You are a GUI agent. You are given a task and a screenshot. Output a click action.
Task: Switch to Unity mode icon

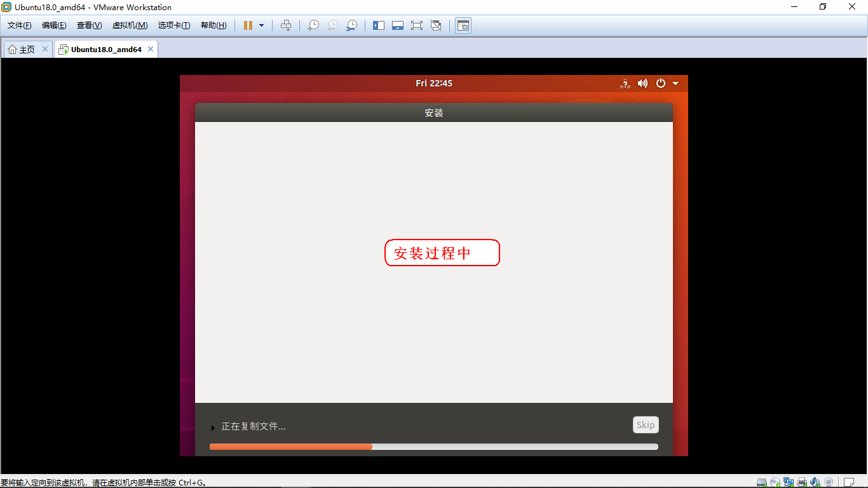coord(436,25)
